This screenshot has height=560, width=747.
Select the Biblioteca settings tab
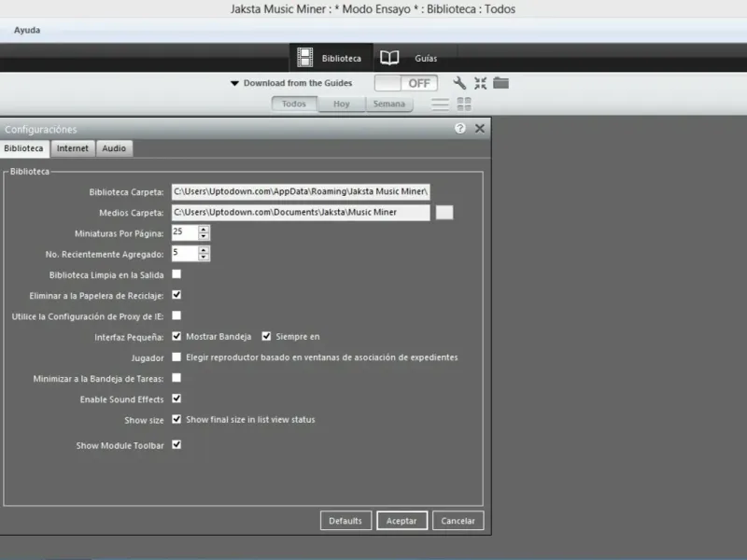pos(24,148)
